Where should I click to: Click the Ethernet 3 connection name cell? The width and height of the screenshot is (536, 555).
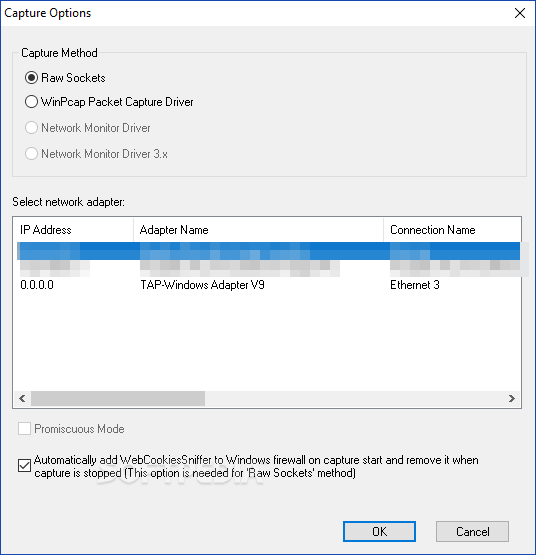point(415,285)
